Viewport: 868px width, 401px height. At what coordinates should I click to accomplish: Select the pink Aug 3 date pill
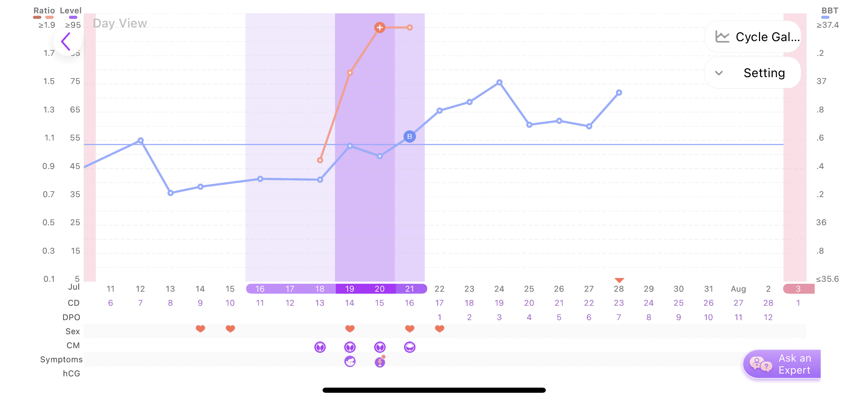tap(798, 289)
